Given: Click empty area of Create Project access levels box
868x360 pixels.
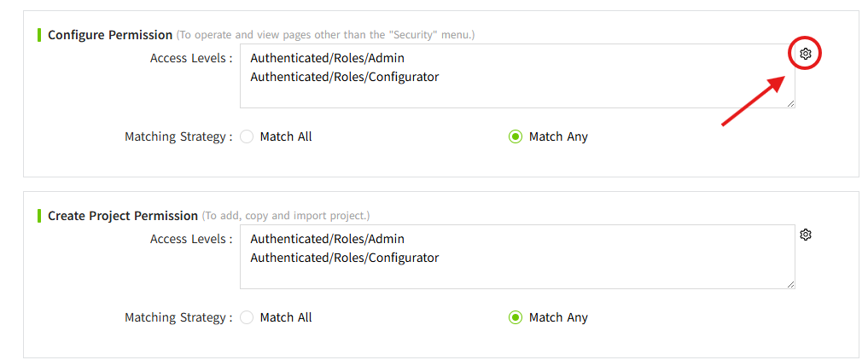Looking at the screenshot, I should [597, 273].
